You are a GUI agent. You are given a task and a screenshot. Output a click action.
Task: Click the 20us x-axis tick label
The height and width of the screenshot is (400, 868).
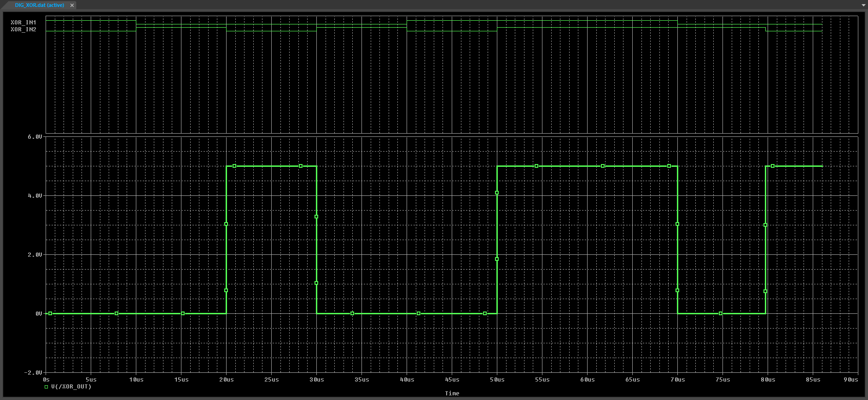[226, 380]
